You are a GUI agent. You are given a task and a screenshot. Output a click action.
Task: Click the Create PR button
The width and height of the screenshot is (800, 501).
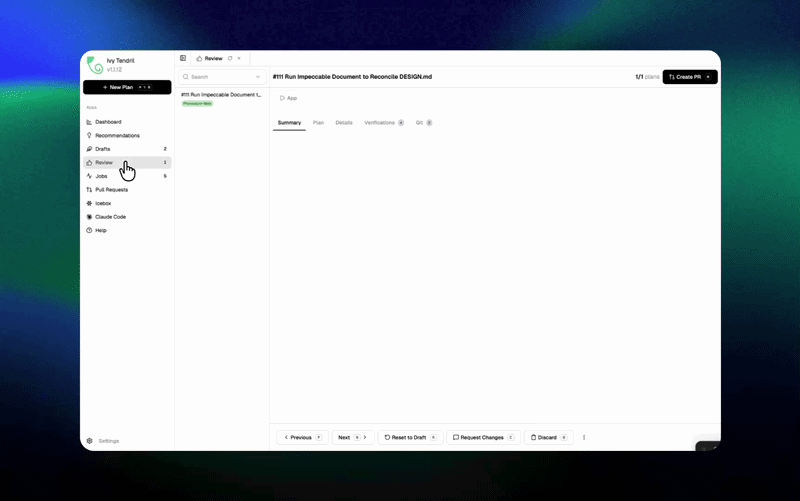tap(690, 77)
